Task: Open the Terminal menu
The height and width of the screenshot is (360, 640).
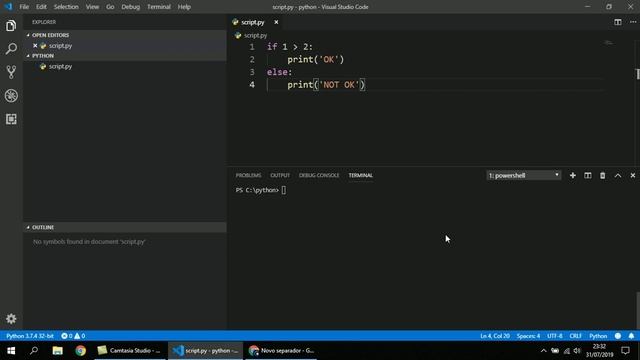Action: 159,7
